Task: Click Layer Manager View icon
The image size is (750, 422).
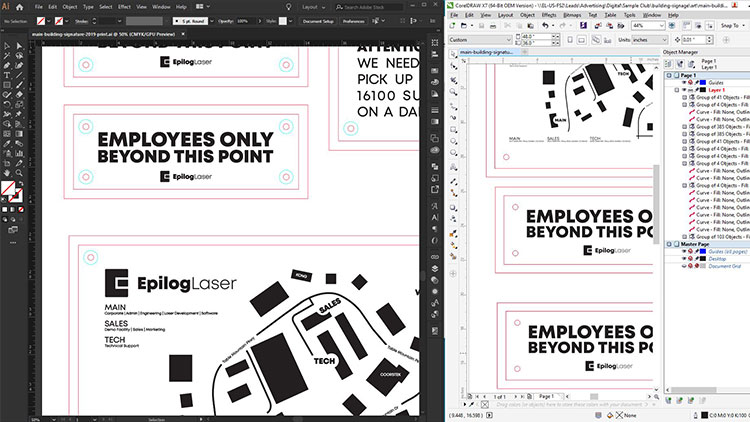Action: tap(692, 64)
